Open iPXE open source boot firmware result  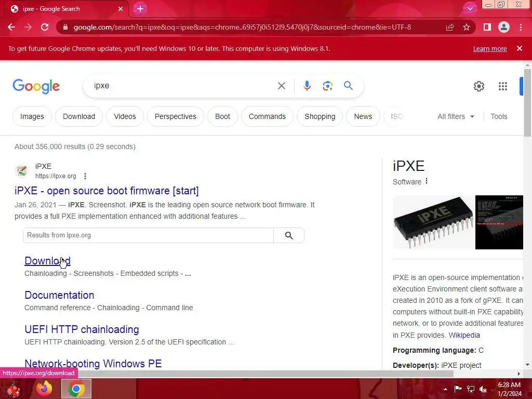coord(107,191)
